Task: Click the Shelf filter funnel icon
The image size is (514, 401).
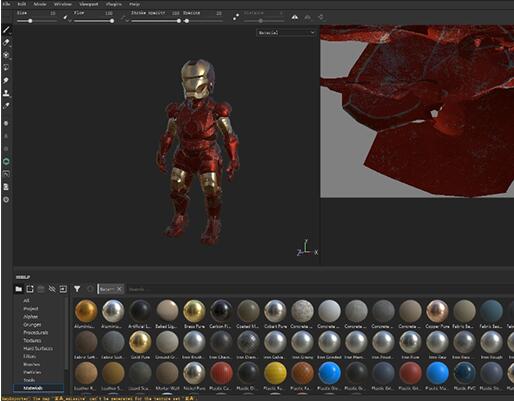Action: point(77,289)
